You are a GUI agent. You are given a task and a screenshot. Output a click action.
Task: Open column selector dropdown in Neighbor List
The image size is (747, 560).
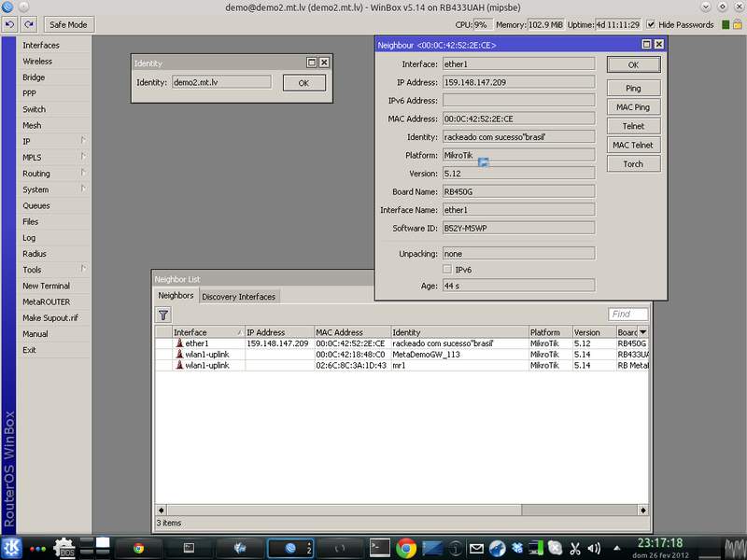[x=643, y=332]
